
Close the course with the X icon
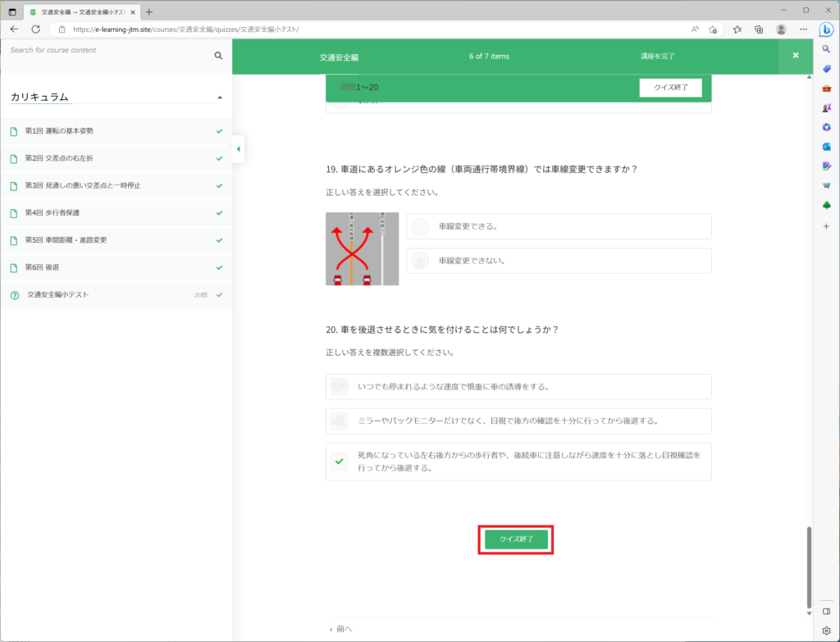[x=795, y=56]
